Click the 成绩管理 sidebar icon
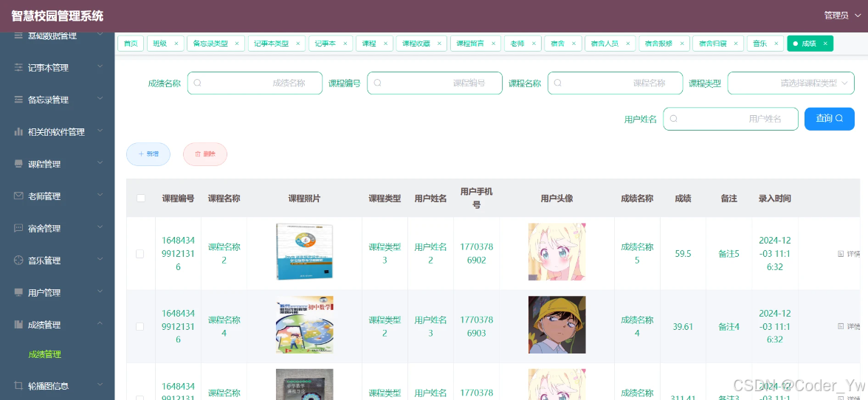The width and height of the screenshot is (868, 400). point(18,325)
